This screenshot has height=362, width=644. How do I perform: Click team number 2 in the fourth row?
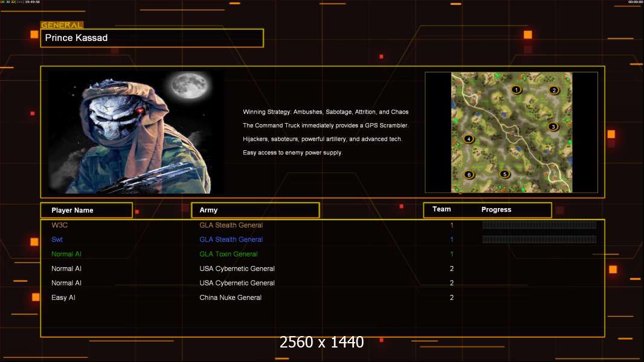click(x=451, y=268)
